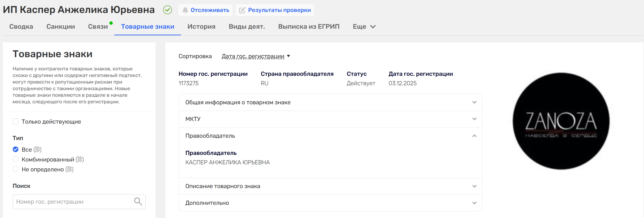Click green dot indicator on Связи tab

[111, 23]
